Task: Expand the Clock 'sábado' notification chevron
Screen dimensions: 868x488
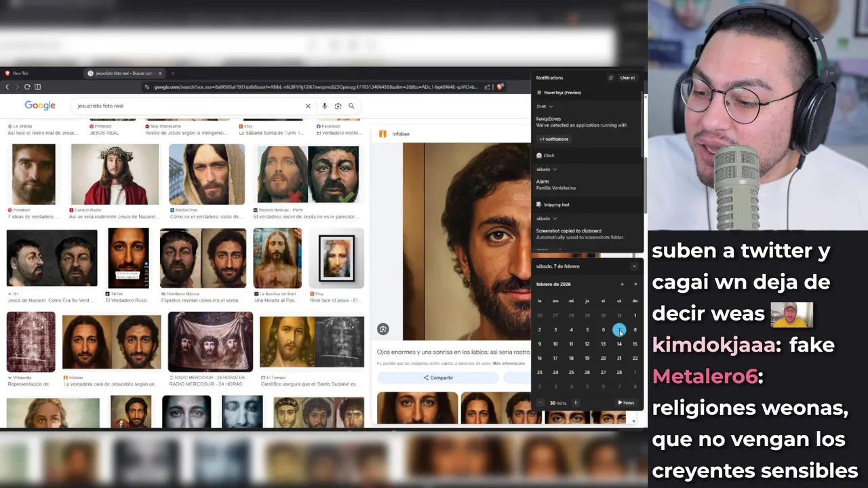Action: pyautogui.click(x=555, y=169)
